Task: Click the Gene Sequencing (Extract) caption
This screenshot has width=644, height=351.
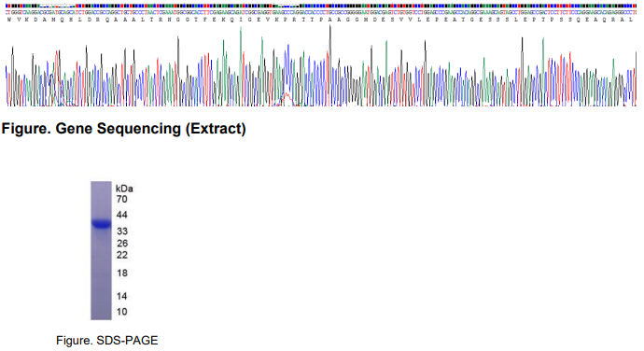Action: pos(123,129)
